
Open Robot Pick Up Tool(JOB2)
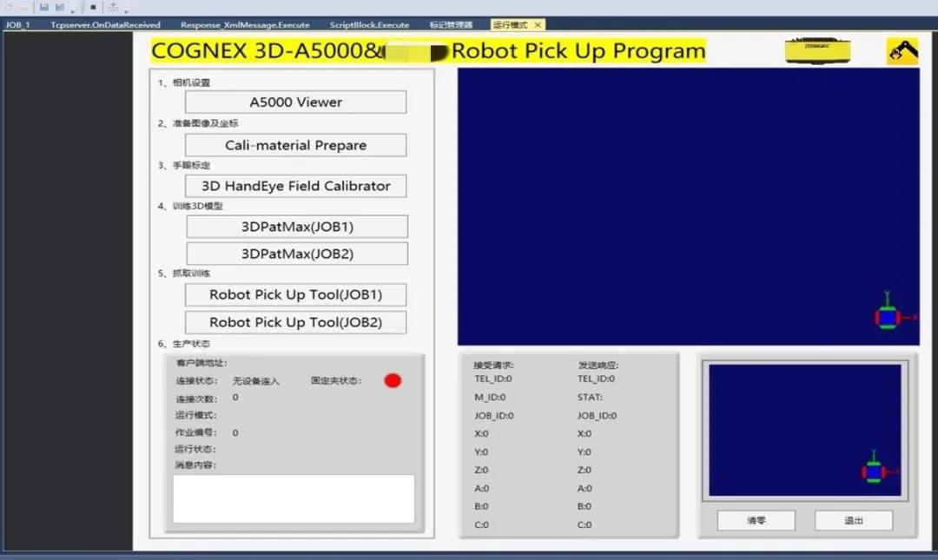pos(295,322)
